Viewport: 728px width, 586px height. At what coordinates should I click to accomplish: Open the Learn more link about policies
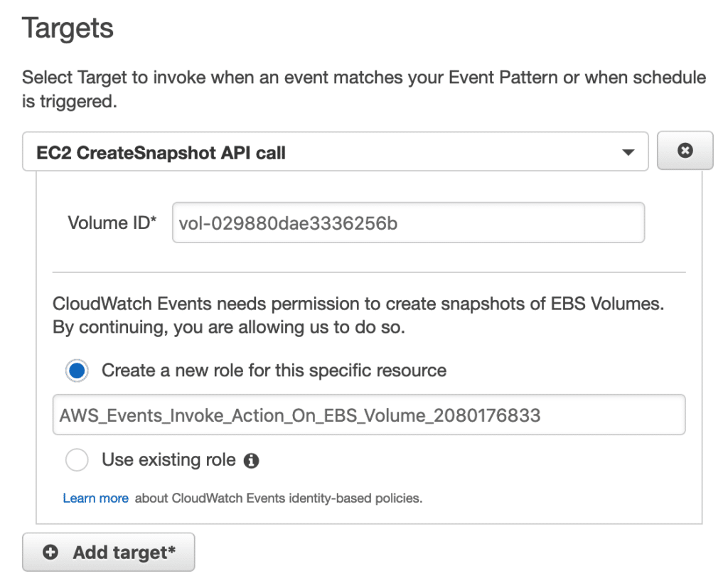coord(95,498)
